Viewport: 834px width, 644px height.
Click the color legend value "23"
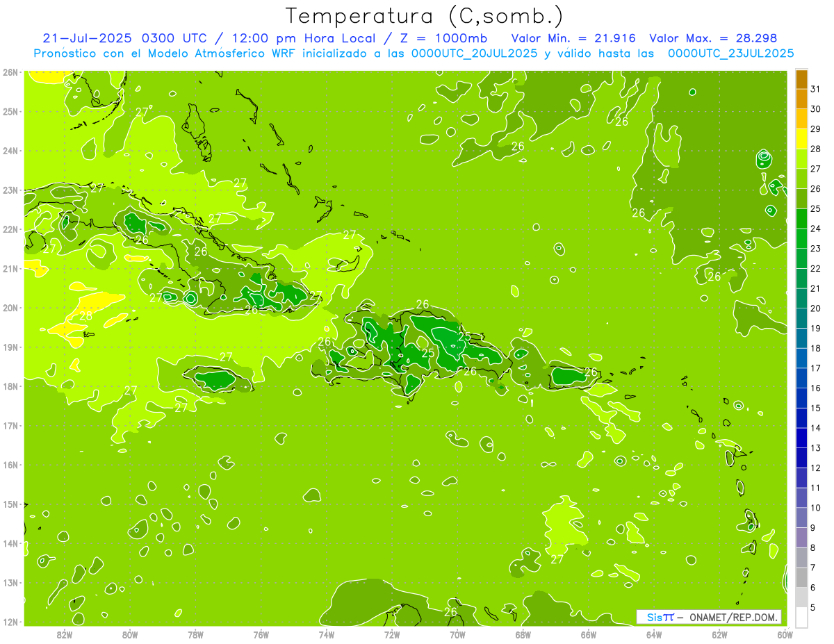pos(815,249)
